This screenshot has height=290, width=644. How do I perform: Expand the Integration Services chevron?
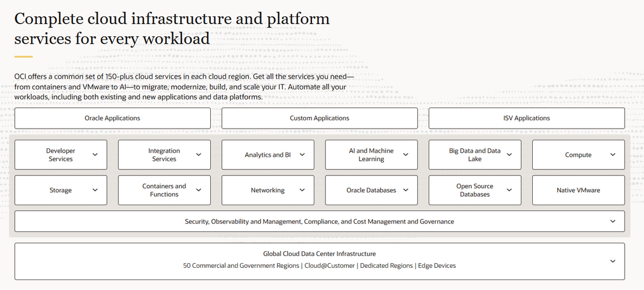198,155
